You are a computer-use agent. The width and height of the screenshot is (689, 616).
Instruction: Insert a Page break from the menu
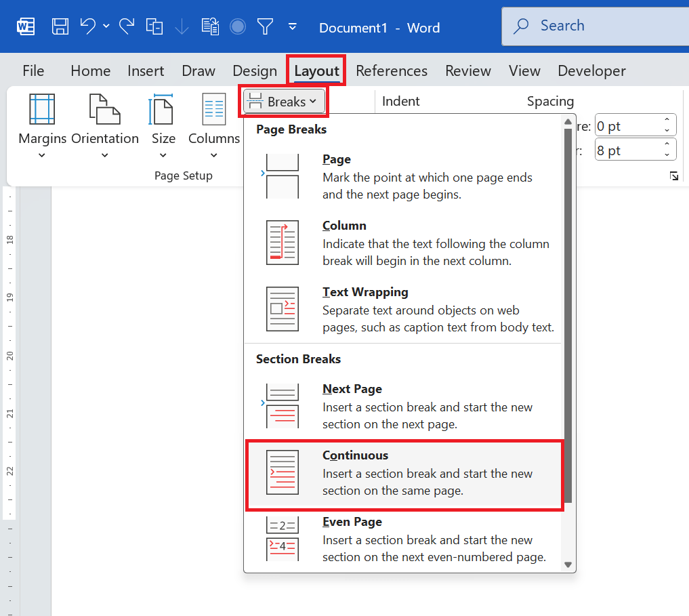pos(403,176)
